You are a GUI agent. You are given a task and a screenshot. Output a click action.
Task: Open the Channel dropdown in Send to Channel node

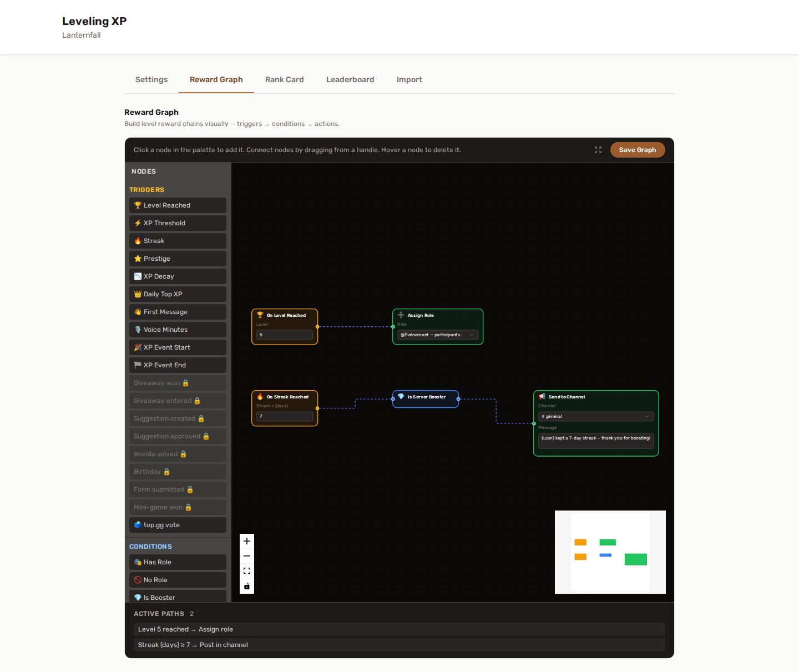(596, 416)
